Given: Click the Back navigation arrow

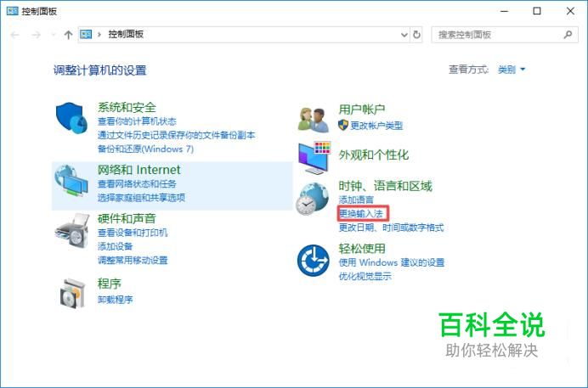Looking at the screenshot, I should 15,35.
